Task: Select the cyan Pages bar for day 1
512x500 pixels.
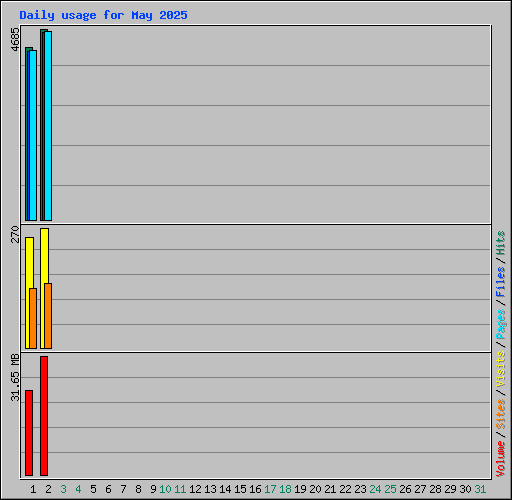Action: (33, 136)
